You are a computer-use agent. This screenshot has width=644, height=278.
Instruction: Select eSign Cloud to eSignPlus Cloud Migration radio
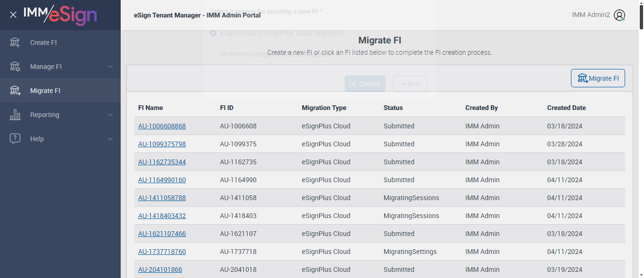[213, 33]
